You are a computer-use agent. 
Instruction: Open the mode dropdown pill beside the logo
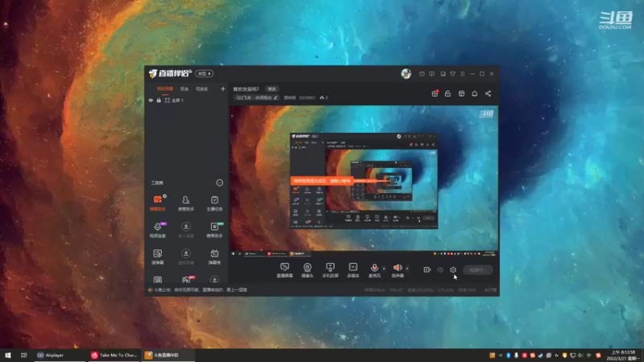click(x=204, y=73)
